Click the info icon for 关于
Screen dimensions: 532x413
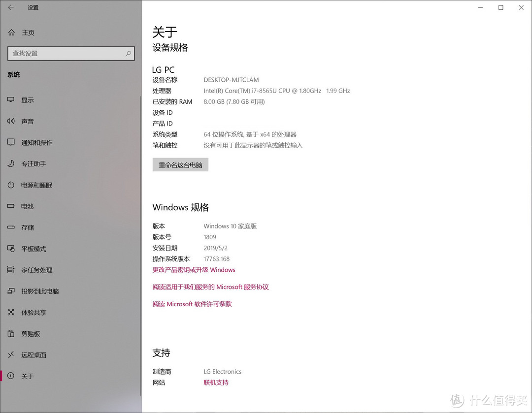click(11, 376)
